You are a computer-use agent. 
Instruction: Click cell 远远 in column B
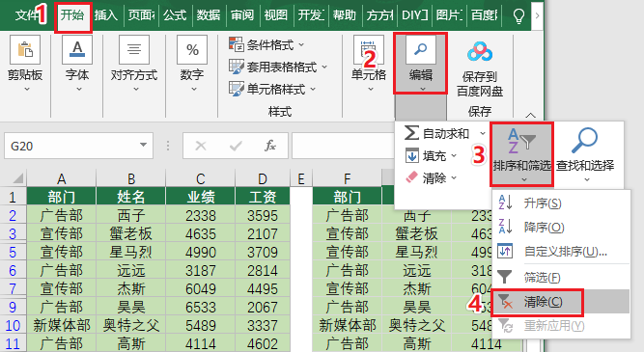click(x=130, y=270)
